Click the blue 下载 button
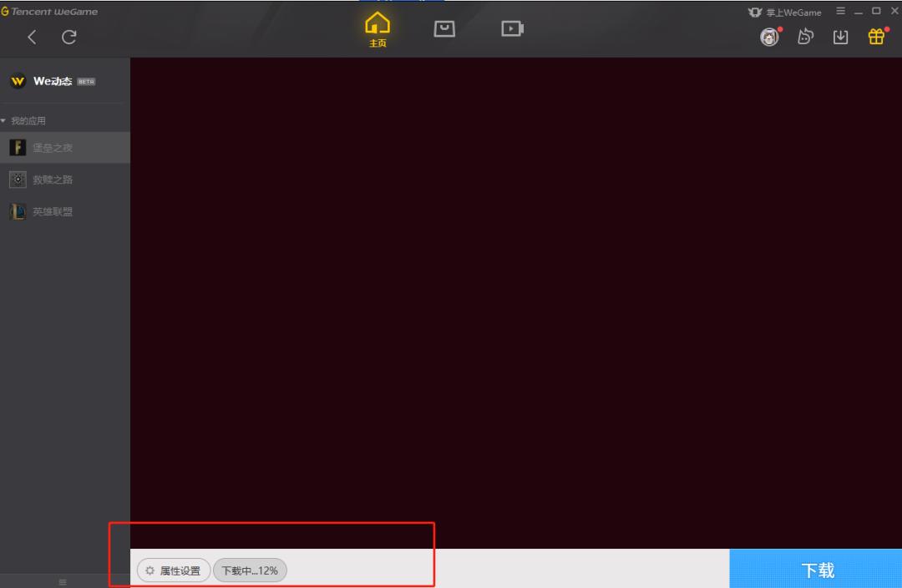 click(x=816, y=569)
